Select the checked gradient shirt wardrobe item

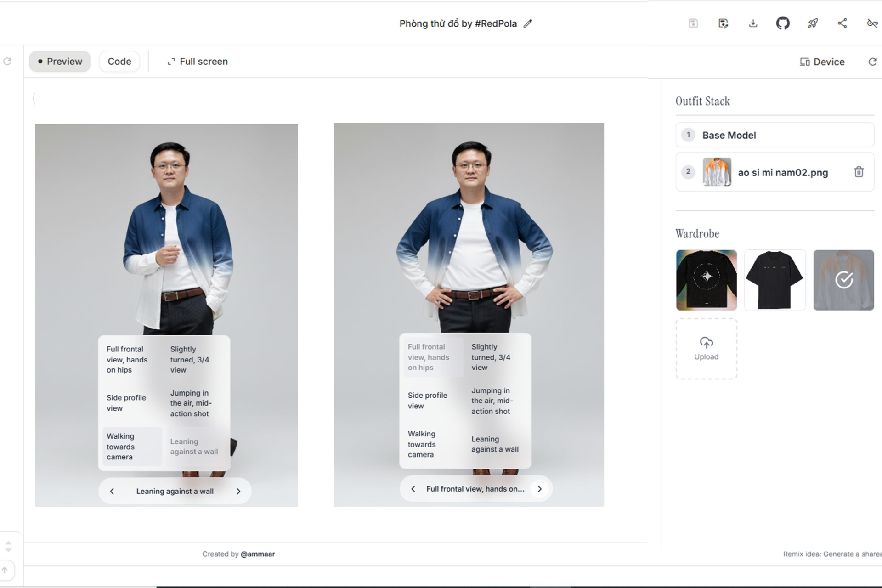coord(843,280)
